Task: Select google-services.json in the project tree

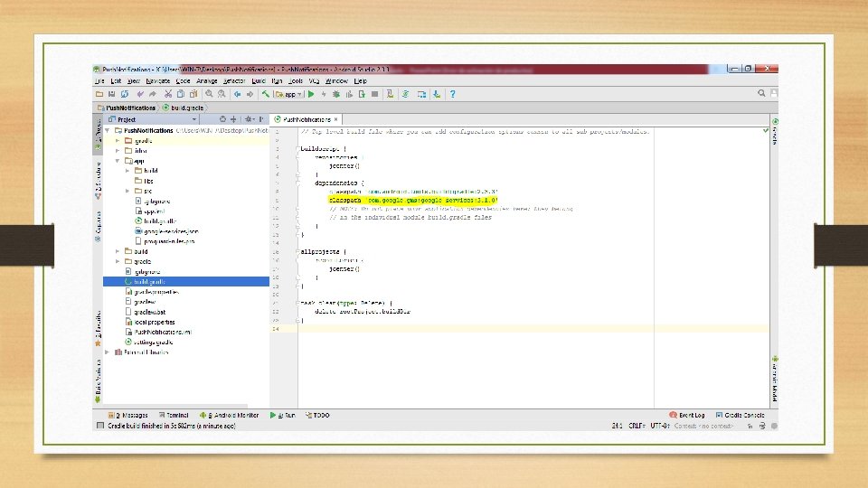Action: tap(171, 231)
